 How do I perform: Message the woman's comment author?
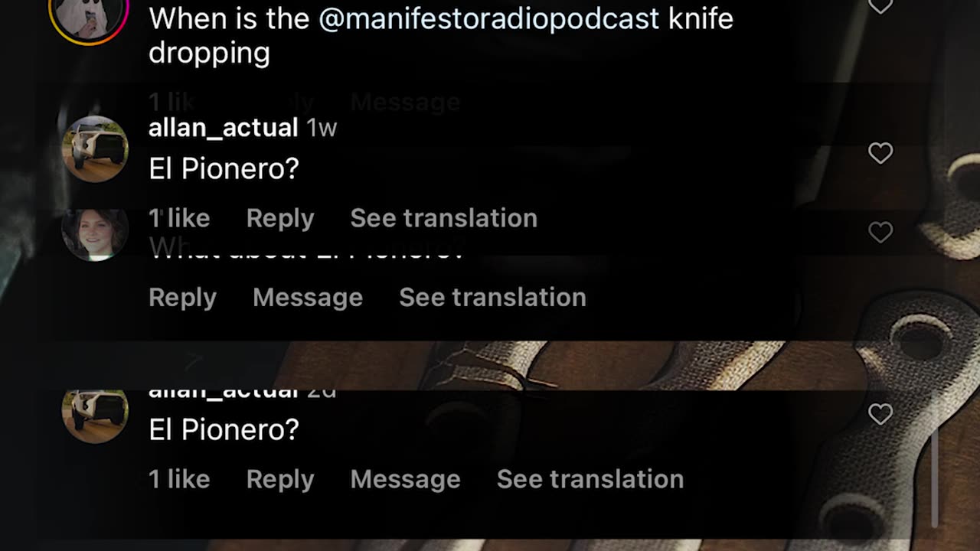point(308,297)
